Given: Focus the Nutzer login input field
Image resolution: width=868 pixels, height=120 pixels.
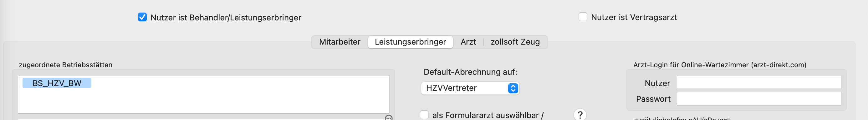Looking at the screenshot, I should click(759, 83).
